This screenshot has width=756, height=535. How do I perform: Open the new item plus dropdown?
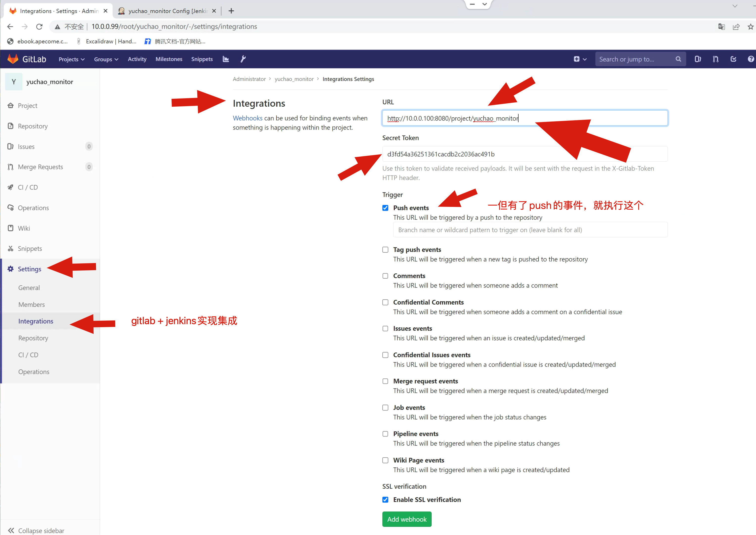580,59
